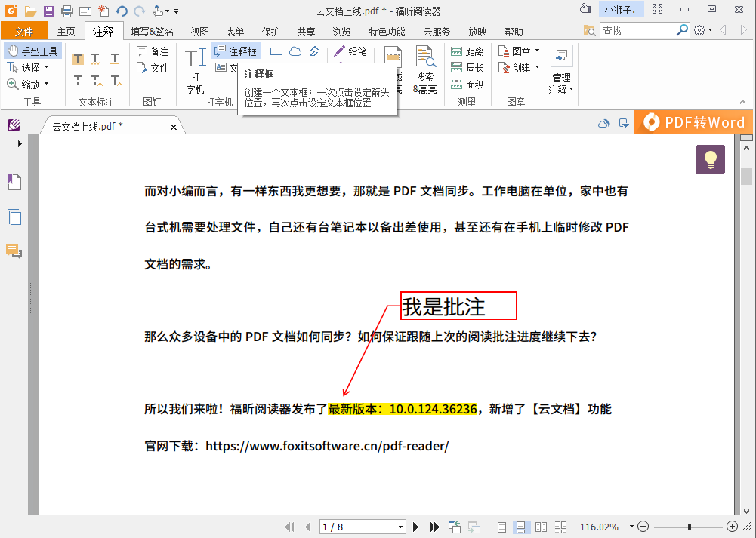Open the pages thumbnail panel in sidebar

click(14, 217)
